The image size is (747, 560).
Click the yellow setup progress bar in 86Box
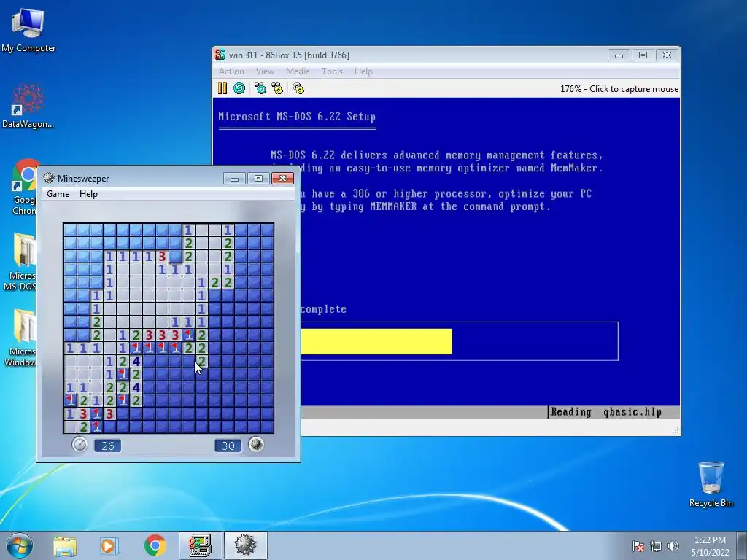coord(376,341)
